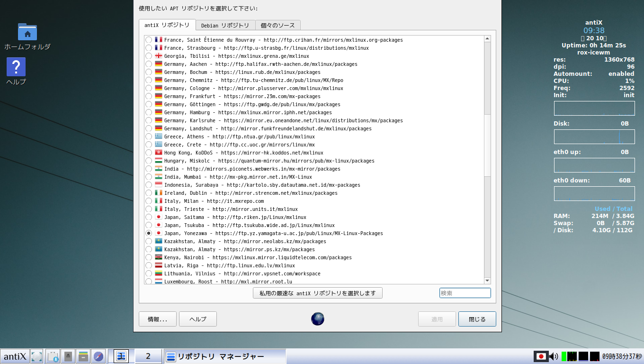Select the Japan, Saitama repository radio button
644x364 pixels.
pos(149,217)
